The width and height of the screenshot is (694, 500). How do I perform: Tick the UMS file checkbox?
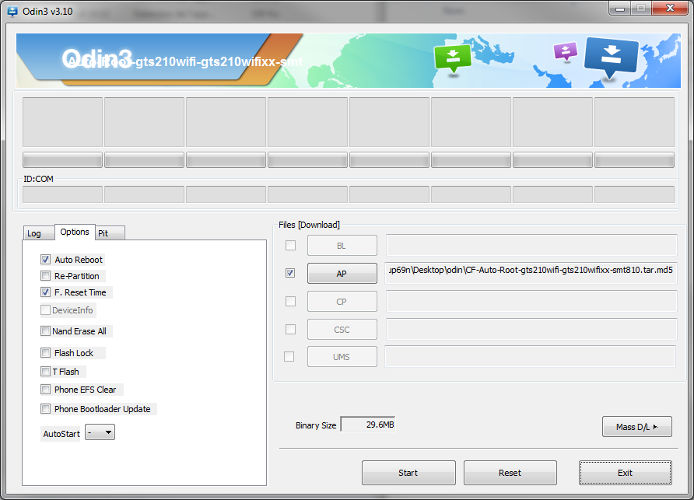pos(289,356)
